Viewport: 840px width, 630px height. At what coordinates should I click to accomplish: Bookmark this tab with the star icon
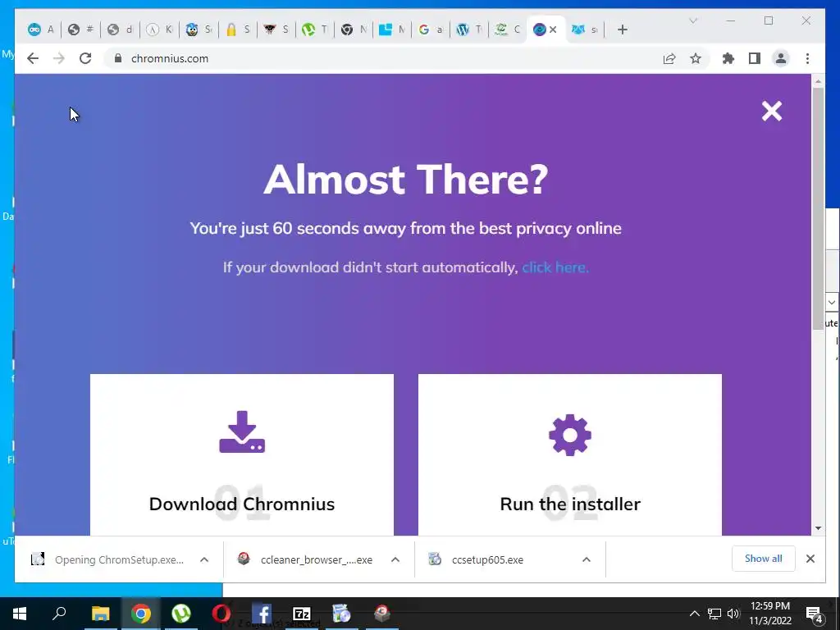coord(696,58)
